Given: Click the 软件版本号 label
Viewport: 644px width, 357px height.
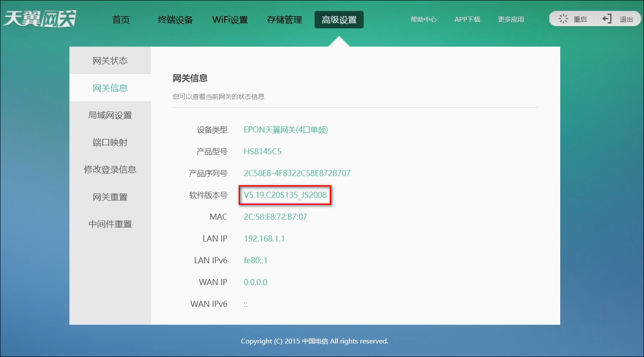Looking at the screenshot, I should pos(208,195).
